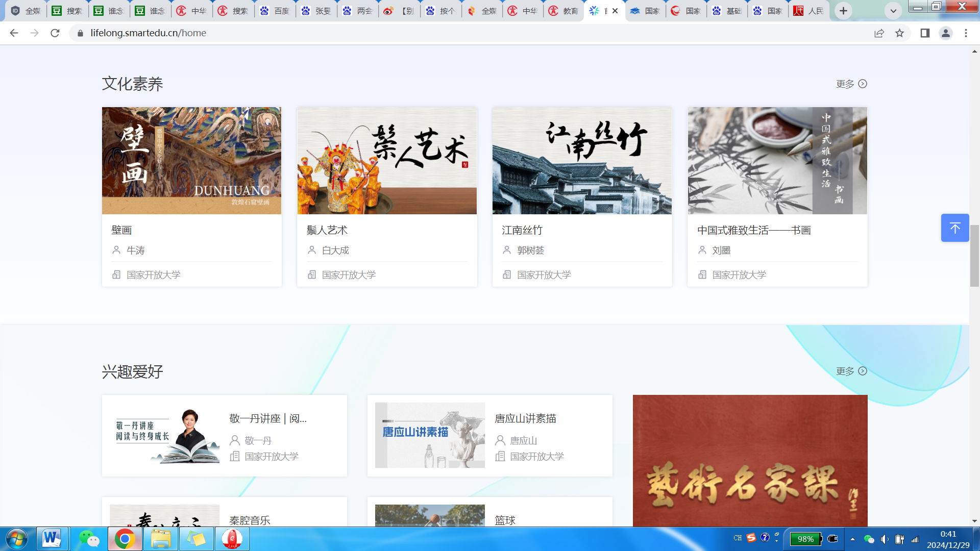The height and width of the screenshot is (551, 980).
Task: Open the 江南丝竹 course title link
Action: tap(522, 231)
